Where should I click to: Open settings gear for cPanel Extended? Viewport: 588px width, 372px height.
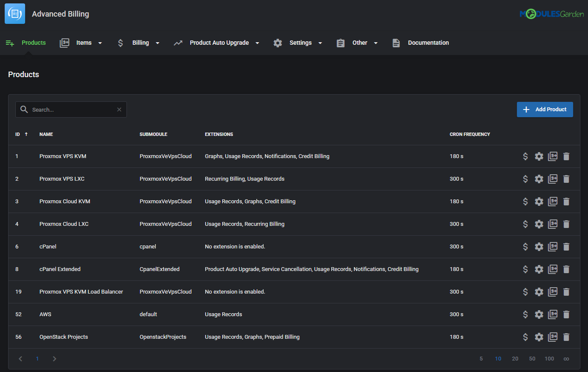click(539, 269)
